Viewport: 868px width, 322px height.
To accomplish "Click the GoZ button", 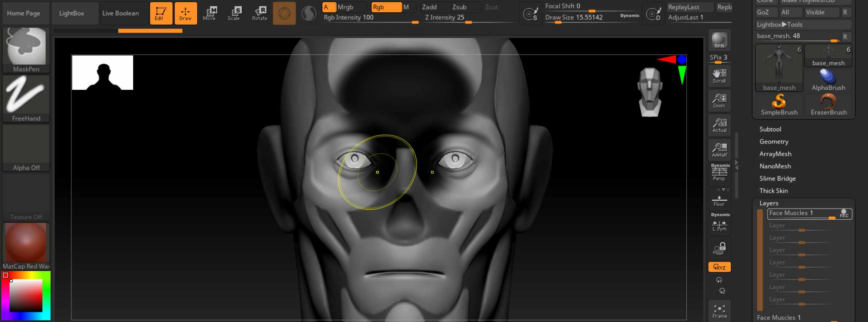I will coord(763,12).
